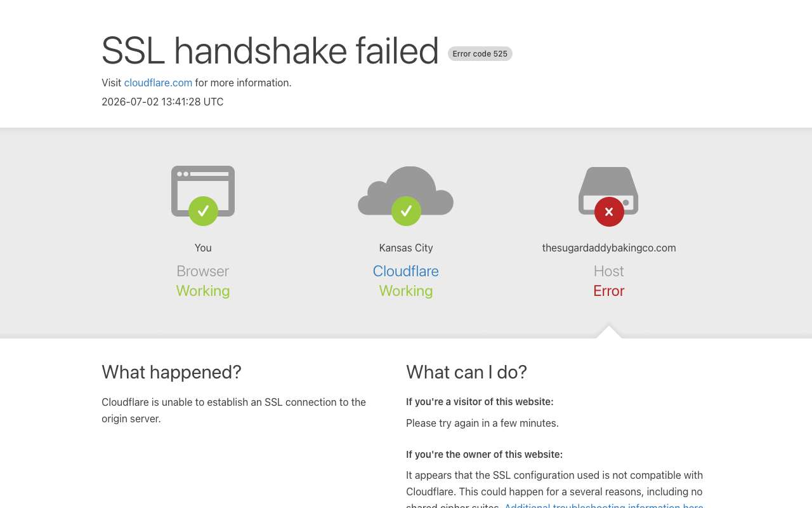Open the blue Cloudflare link under Kansas City
The width and height of the screenshot is (812, 508).
point(406,271)
